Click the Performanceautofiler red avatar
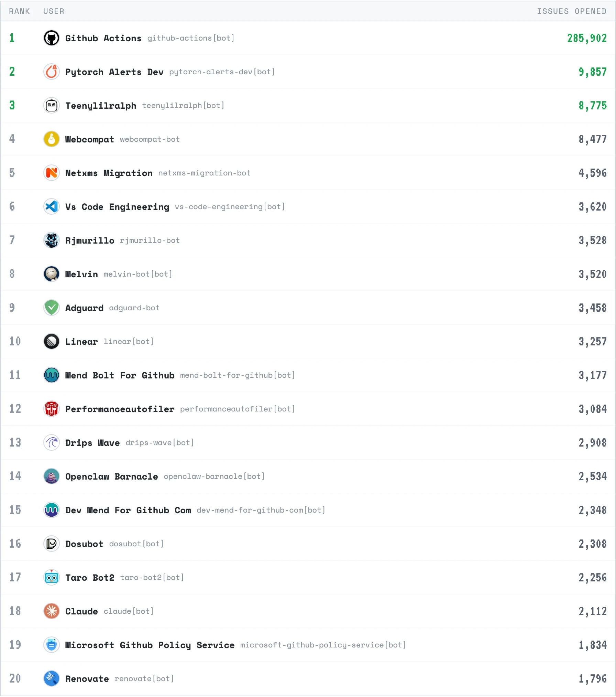This screenshot has height=697, width=616. tap(51, 409)
